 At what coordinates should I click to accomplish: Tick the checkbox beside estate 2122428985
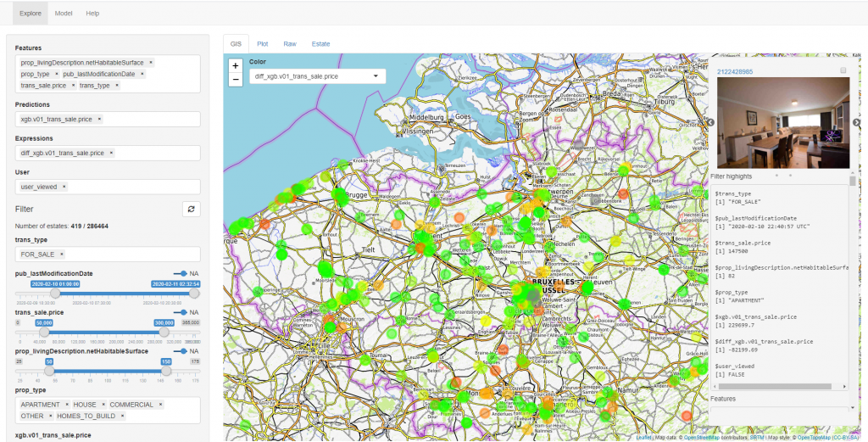click(x=843, y=70)
